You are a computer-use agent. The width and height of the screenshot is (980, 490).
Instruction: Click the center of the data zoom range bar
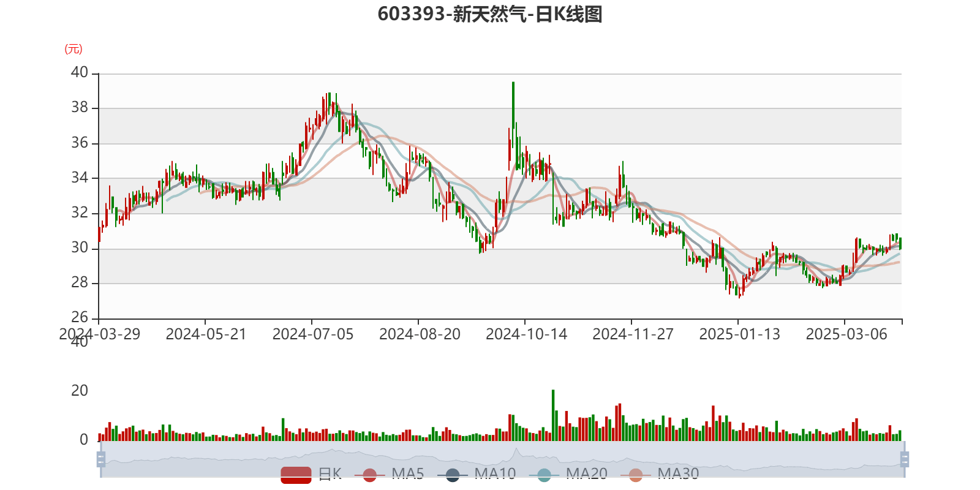pyautogui.click(x=502, y=459)
